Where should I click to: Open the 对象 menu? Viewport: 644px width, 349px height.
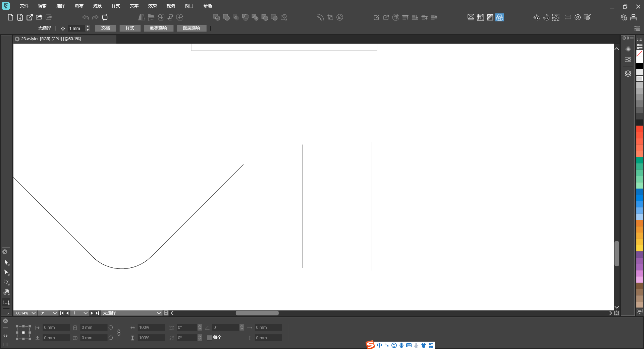click(97, 6)
